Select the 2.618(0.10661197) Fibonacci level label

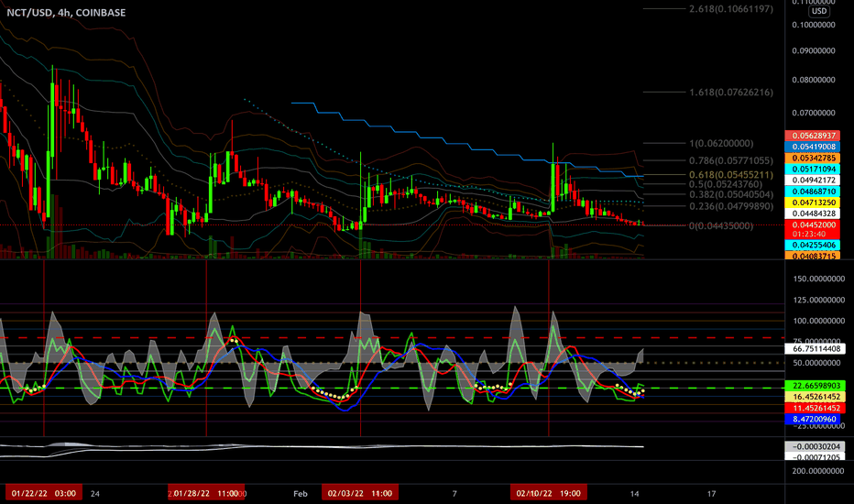[x=731, y=9]
